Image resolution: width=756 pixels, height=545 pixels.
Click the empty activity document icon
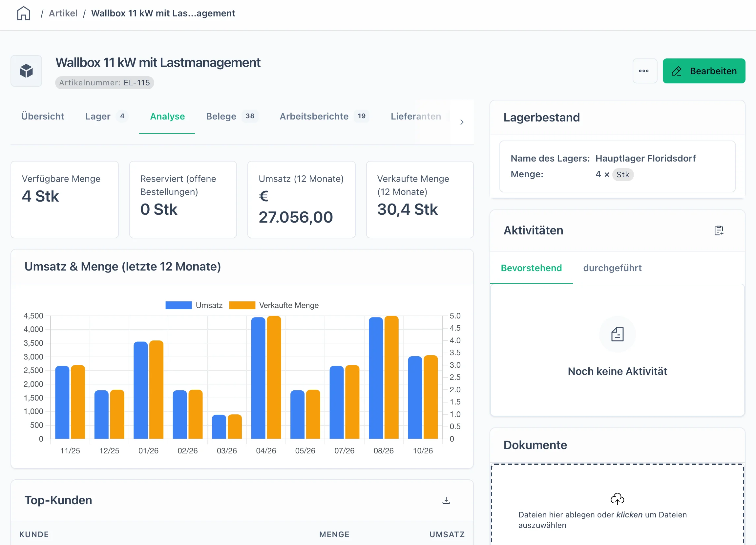pyautogui.click(x=617, y=334)
